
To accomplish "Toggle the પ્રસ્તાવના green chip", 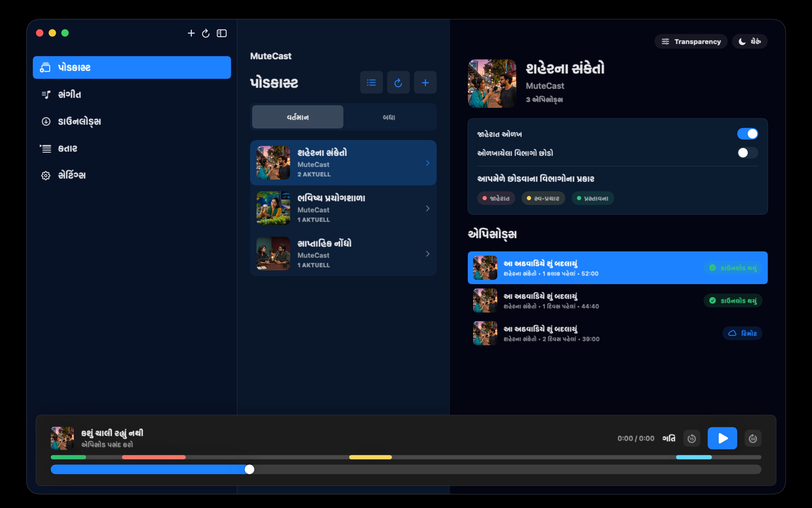I will pos(593,198).
